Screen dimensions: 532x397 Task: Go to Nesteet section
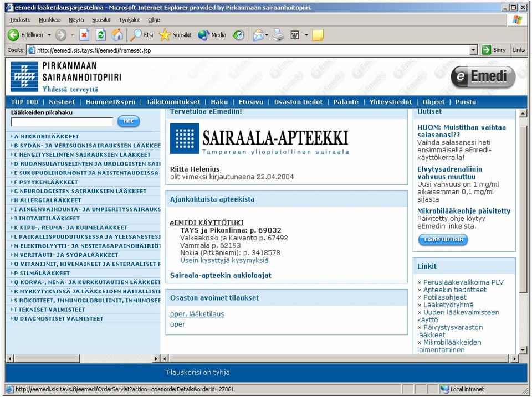coord(62,102)
